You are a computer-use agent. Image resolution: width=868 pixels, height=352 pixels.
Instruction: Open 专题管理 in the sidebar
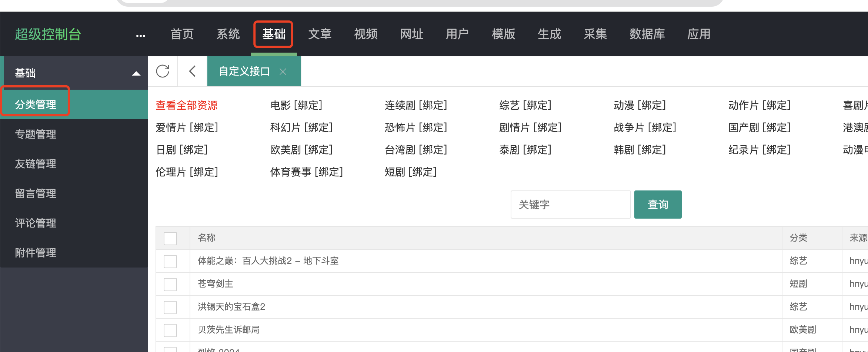pos(36,134)
